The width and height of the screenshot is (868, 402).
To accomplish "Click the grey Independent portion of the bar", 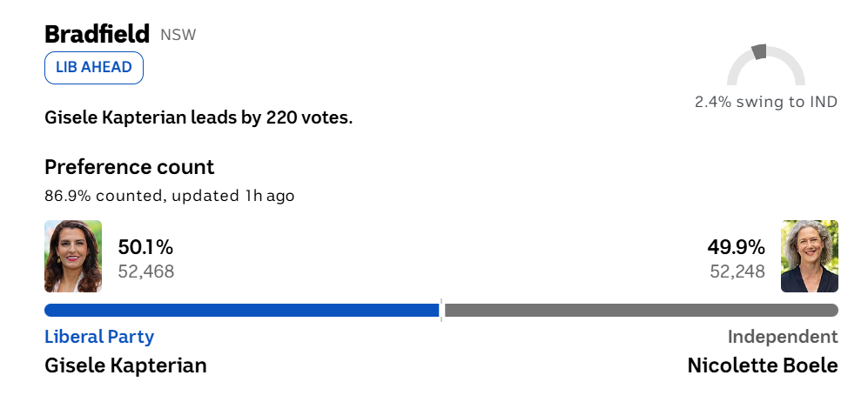I will coord(641,311).
